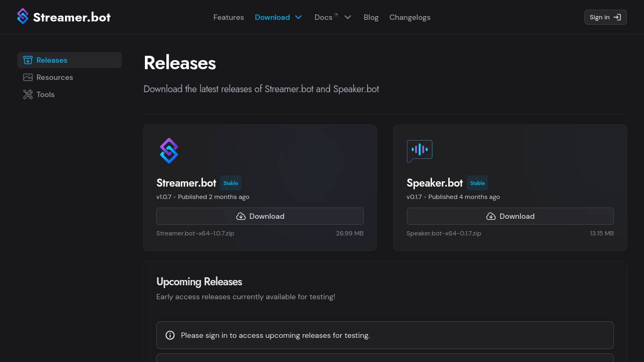Click the external-link icon beside Docs

336,14
